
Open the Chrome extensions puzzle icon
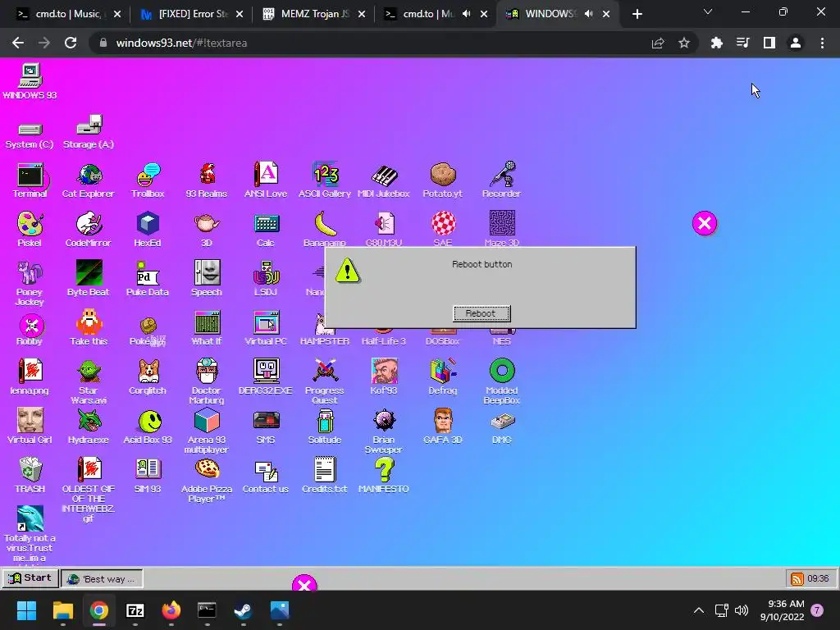tap(716, 43)
